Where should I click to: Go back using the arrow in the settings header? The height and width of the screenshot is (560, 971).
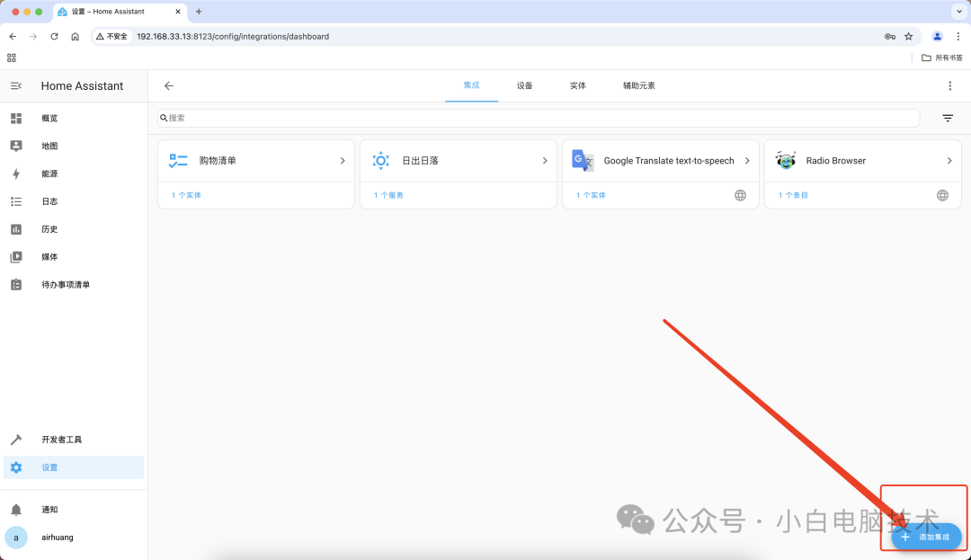168,86
